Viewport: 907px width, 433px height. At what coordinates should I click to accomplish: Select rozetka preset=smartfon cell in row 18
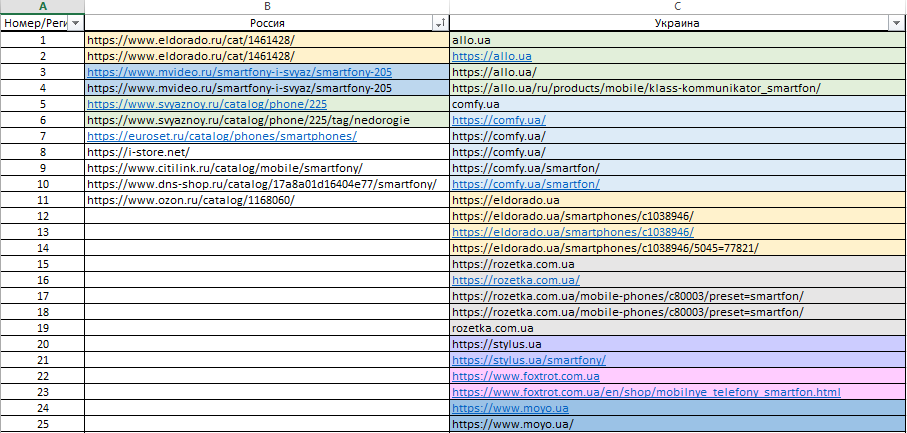click(x=677, y=312)
